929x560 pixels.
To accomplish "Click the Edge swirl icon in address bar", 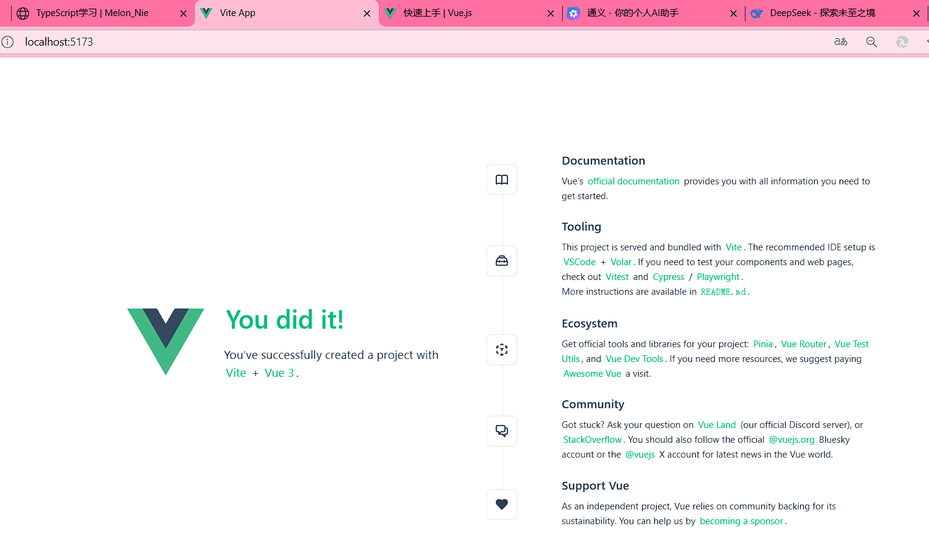I will click(x=902, y=42).
